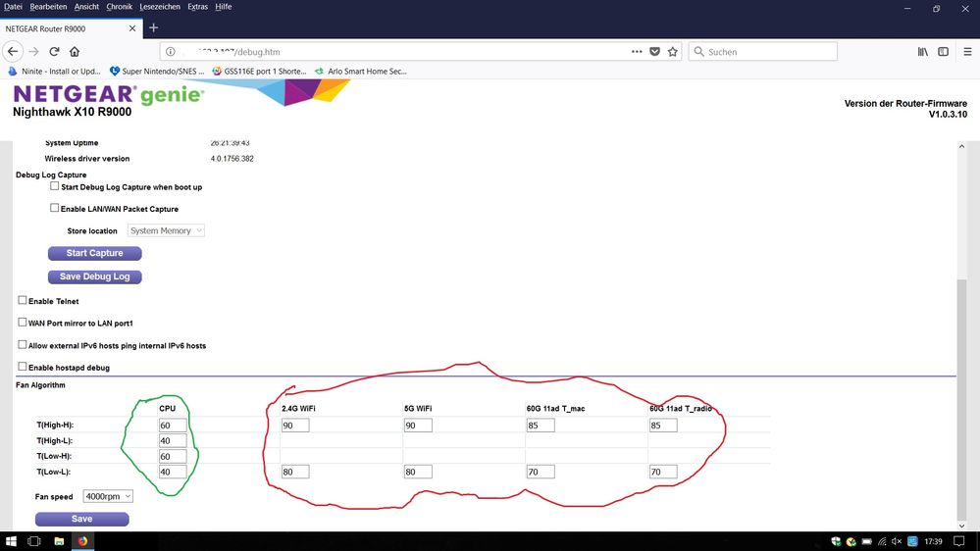Open Super Nintendo/SNES bookmark
Screen dimensions: 980x551
(x=157, y=72)
